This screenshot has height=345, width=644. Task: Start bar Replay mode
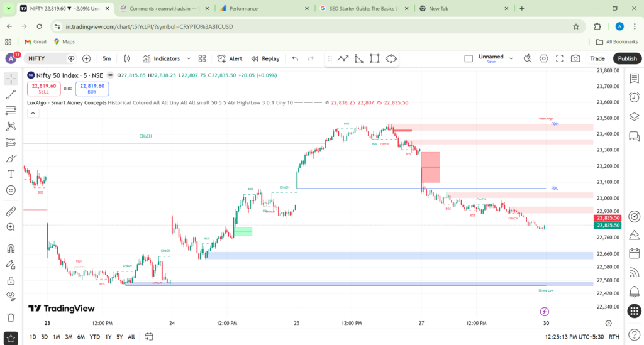point(266,58)
